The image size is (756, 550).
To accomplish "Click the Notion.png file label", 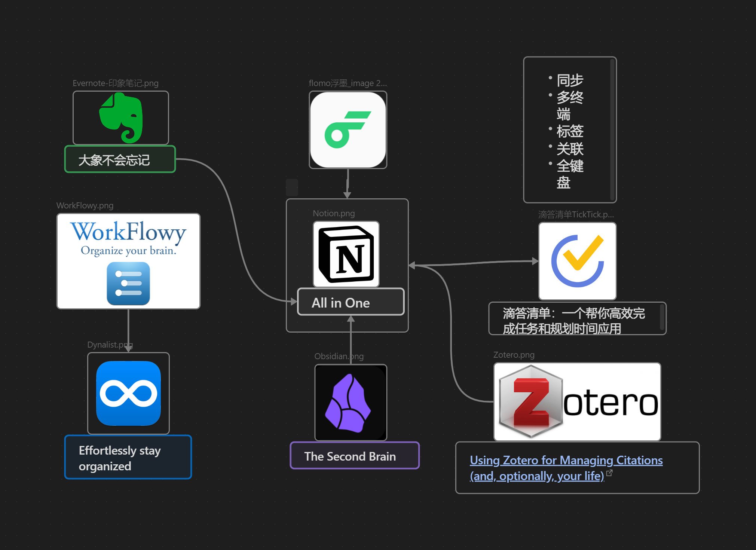I will coord(334,214).
